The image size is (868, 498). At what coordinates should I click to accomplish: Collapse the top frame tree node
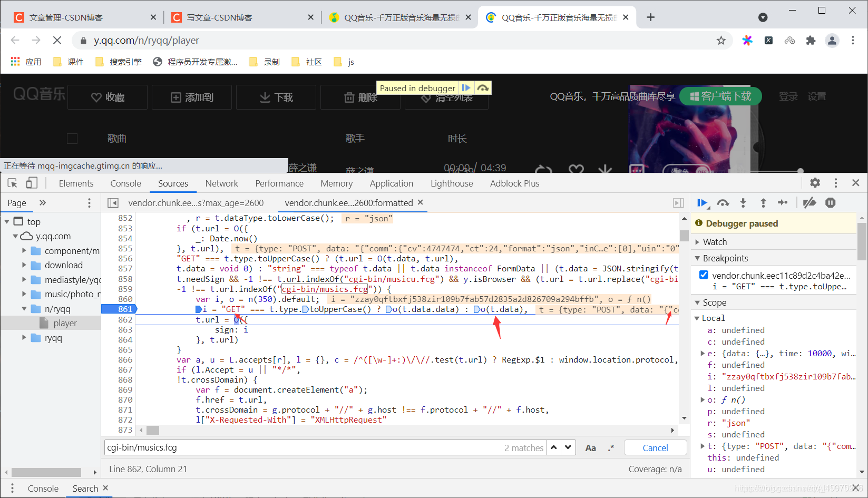[x=7, y=222]
